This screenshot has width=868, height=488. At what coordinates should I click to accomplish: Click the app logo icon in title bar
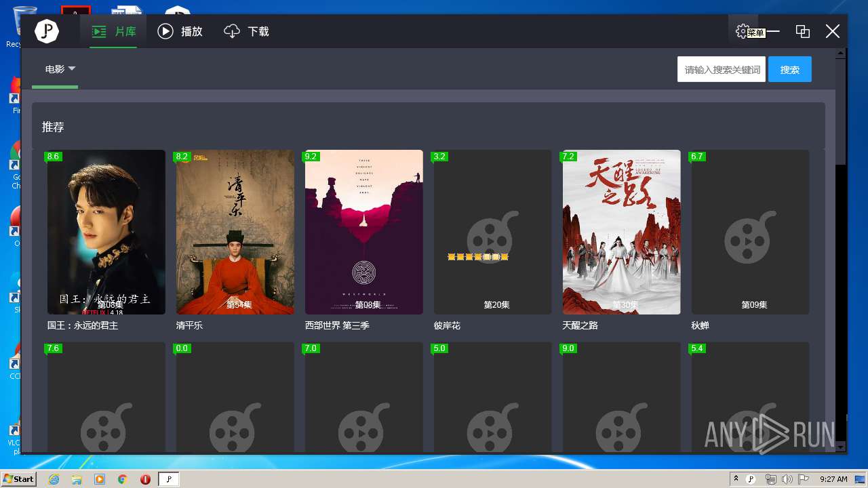coord(47,31)
